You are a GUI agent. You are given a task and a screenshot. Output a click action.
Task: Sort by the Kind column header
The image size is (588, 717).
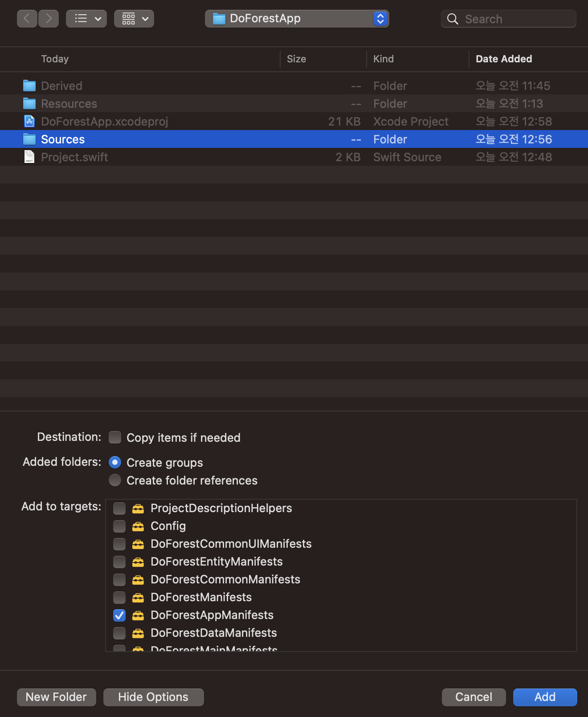click(x=384, y=59)
